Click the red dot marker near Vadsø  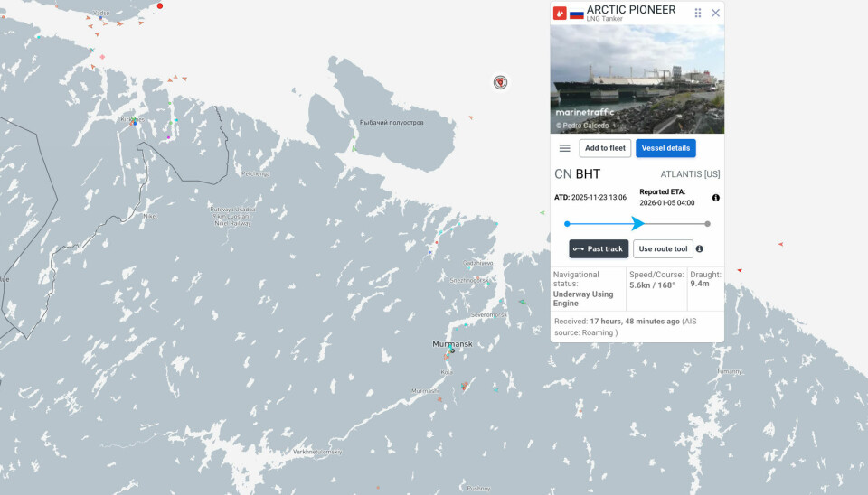(x=160, y=6)
